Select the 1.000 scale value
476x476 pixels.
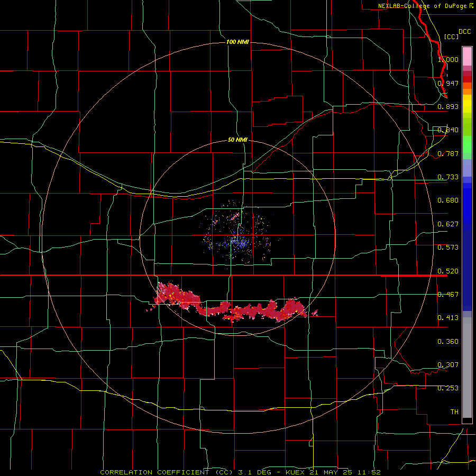click(x=448, y=59)
